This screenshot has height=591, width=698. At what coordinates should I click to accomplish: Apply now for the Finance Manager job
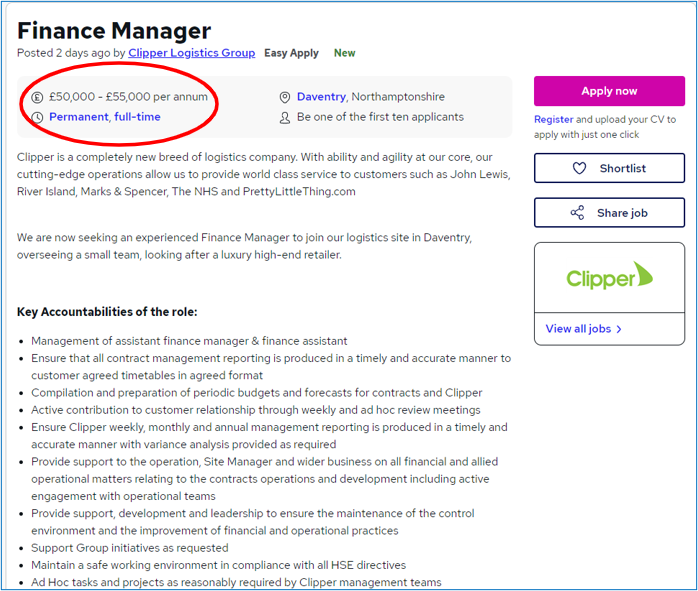pyautogui.click(x=609, y=91)
